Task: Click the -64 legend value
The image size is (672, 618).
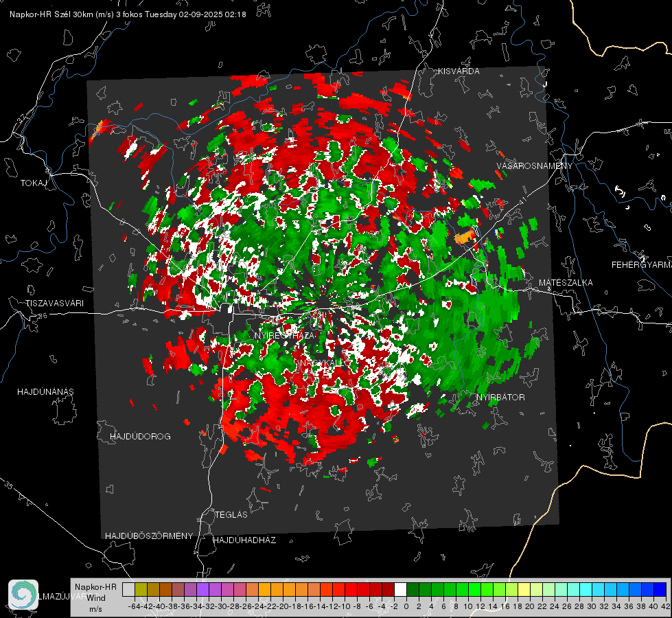Action: point(134,606)
